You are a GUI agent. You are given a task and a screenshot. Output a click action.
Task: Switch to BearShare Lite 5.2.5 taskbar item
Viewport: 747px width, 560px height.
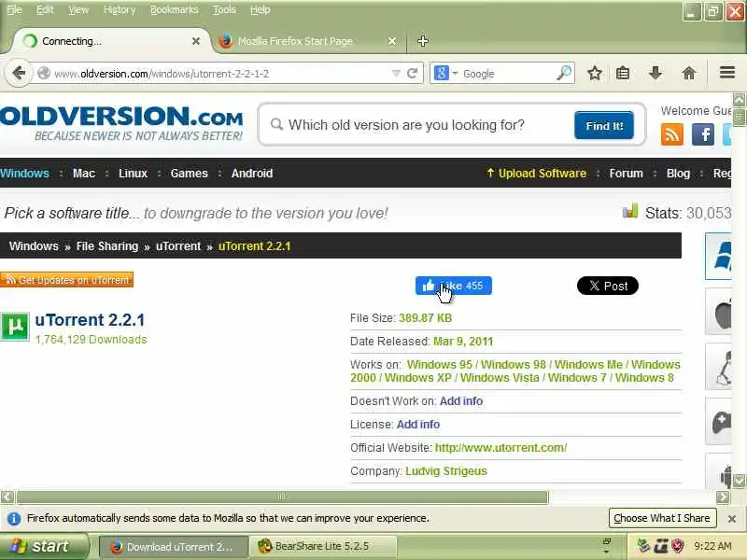coord(321,546)
